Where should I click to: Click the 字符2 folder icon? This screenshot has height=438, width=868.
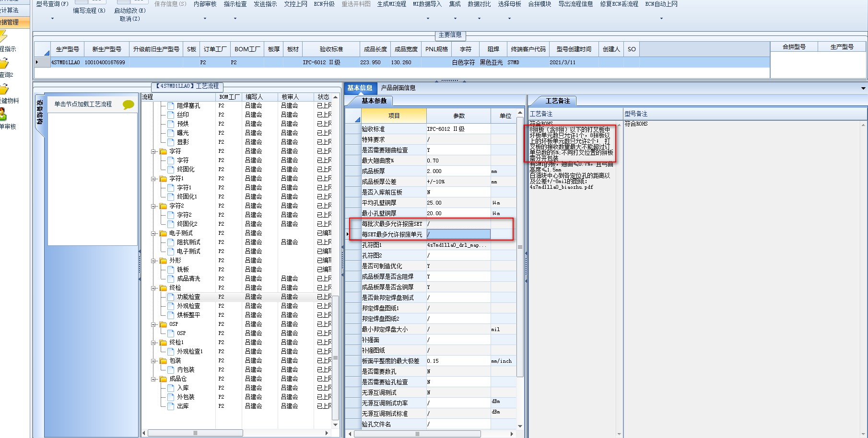164,206
